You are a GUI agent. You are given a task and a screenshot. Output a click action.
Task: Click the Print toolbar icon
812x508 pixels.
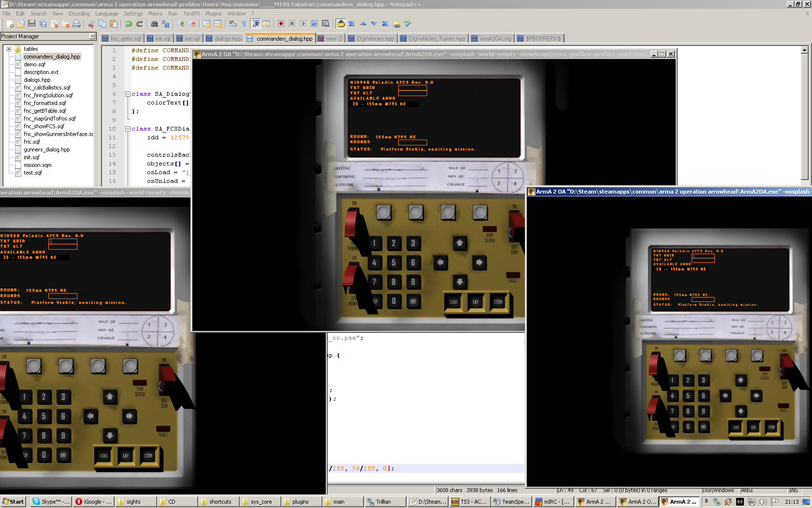tap(76, 24)
